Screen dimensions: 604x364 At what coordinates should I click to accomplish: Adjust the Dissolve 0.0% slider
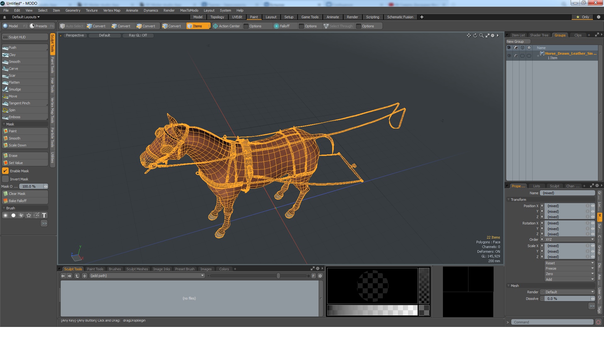pos(570,299)
